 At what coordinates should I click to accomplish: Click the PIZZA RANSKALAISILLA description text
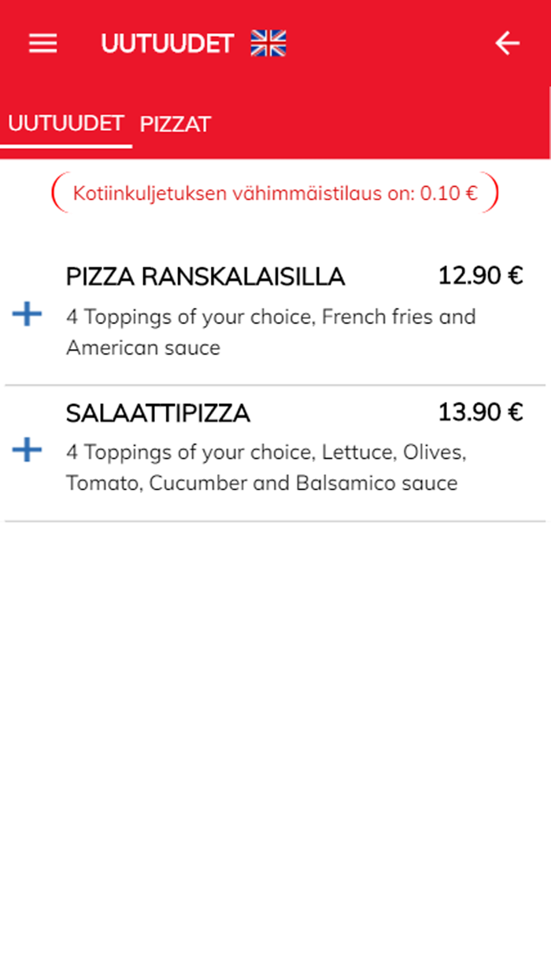(270, 332)
